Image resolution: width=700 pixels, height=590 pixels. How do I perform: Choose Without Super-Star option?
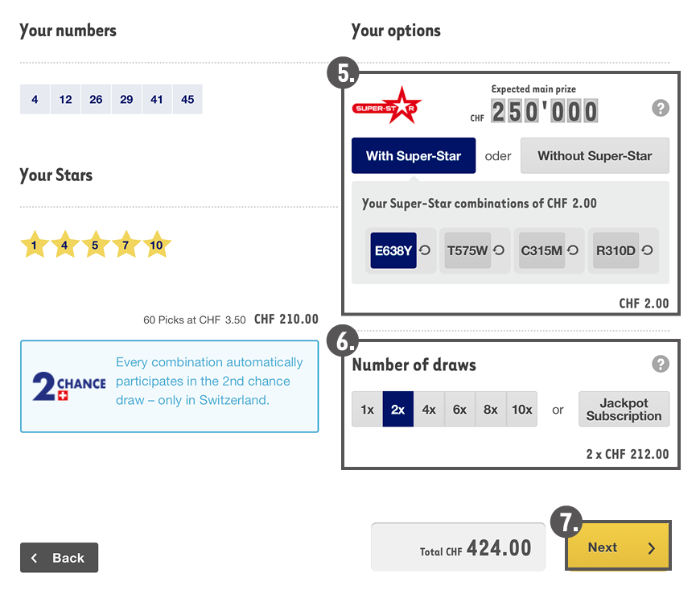coord(595,156)
